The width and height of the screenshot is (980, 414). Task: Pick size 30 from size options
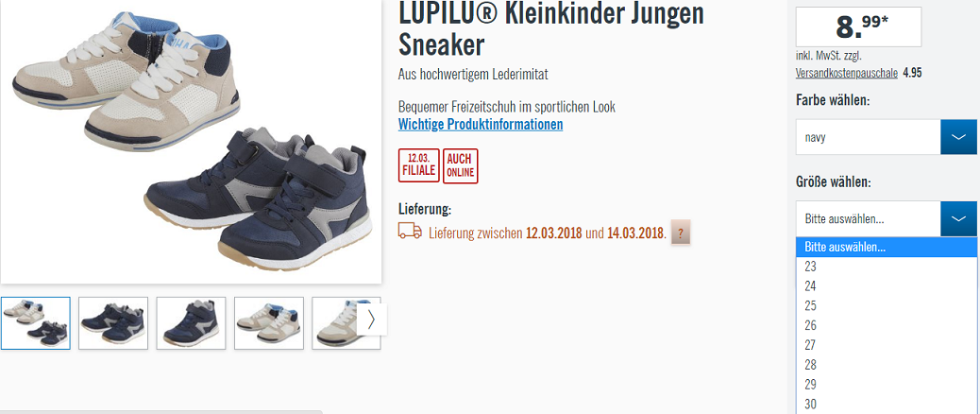click(x=887, y=404)
